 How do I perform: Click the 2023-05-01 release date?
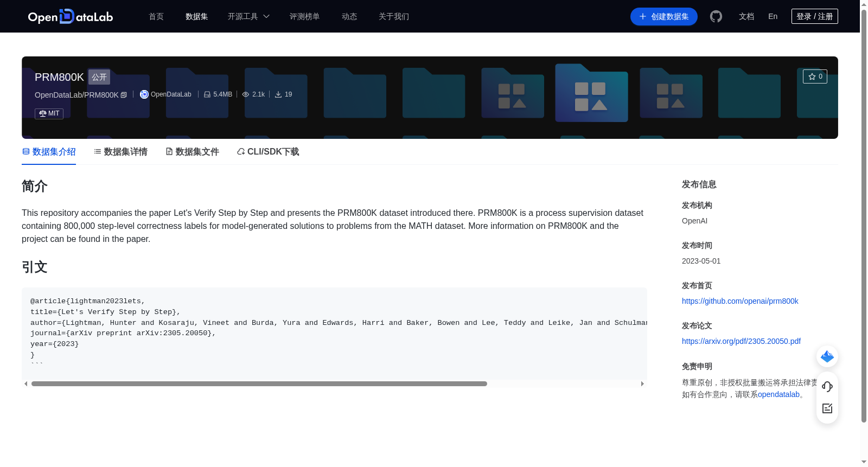point(701,261)
